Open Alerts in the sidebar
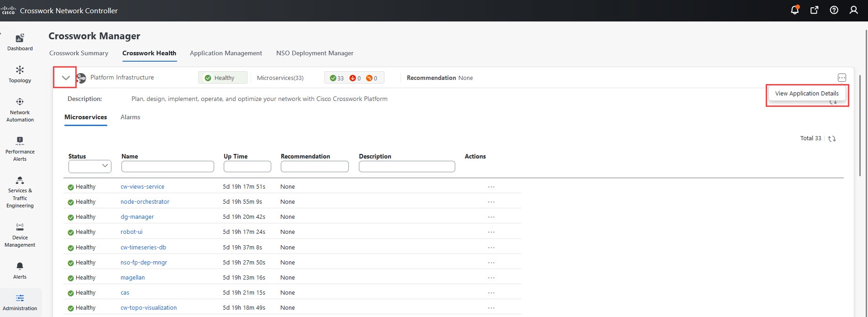This screenshot has width=868, height=317. (x=20, y=271)
